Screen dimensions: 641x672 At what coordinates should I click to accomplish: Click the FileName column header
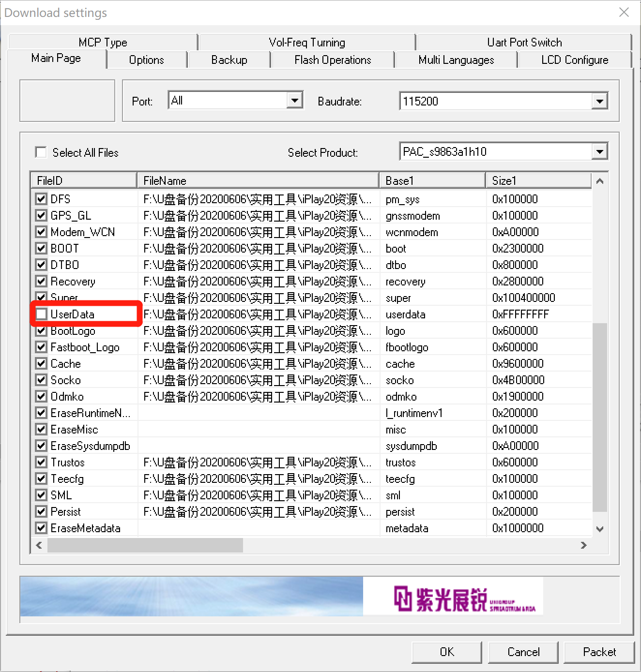pos(258,180)
